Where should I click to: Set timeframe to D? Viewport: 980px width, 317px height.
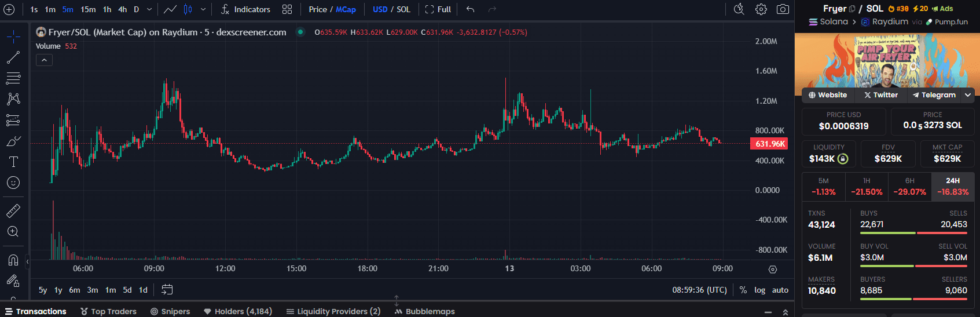click(x=137, y=9)
